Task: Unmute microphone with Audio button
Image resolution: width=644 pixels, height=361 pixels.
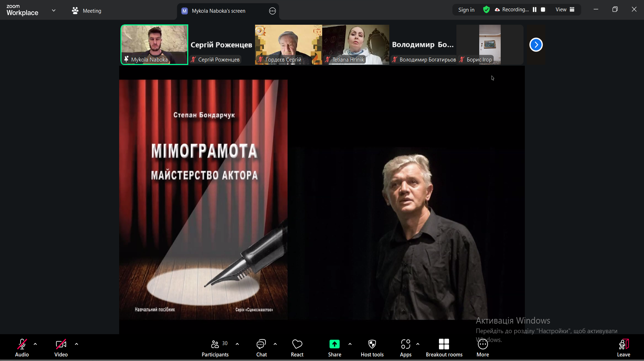Action: tap(22, 348)
